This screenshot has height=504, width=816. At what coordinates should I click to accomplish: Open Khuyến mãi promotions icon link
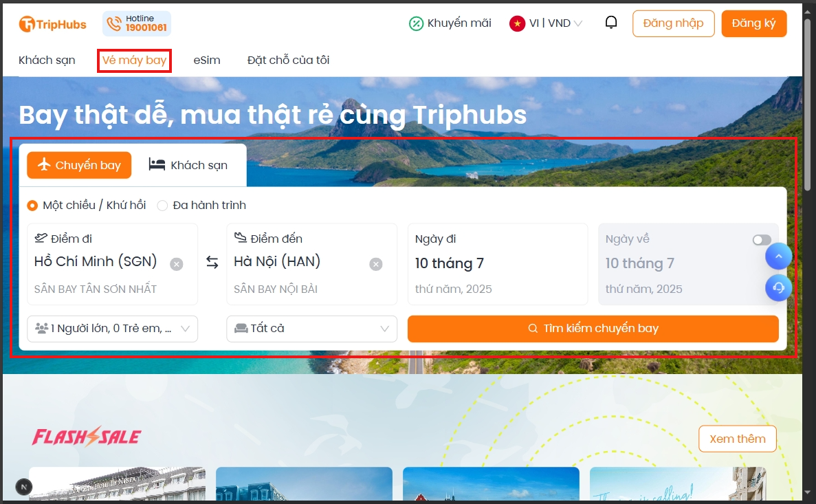450,23
